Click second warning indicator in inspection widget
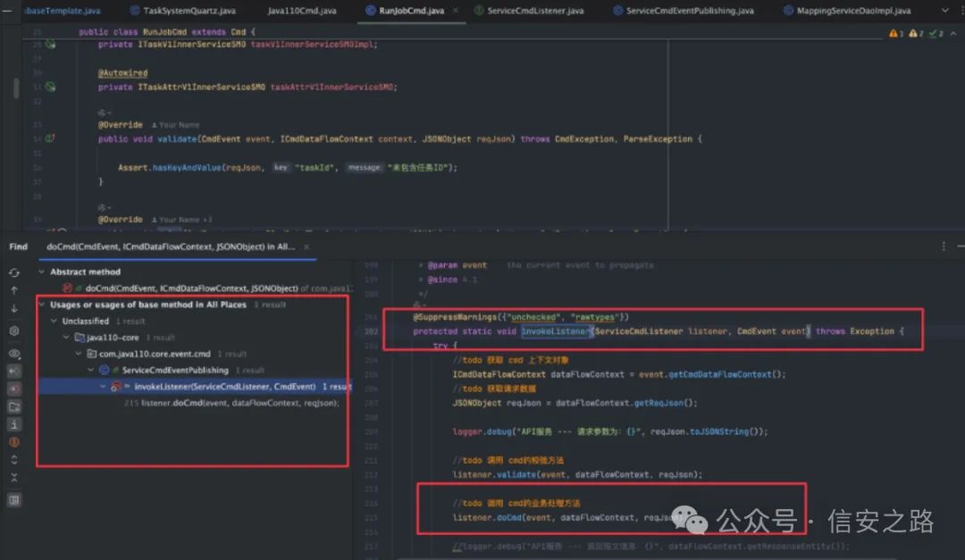Screen dimensions: 965x560 click(916, 33)
